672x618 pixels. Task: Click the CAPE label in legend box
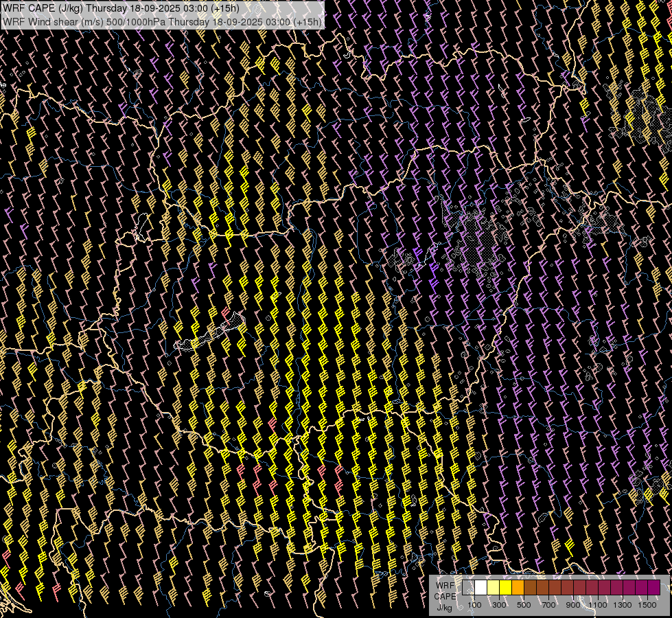pyautogui.click(x=444, y=596)
